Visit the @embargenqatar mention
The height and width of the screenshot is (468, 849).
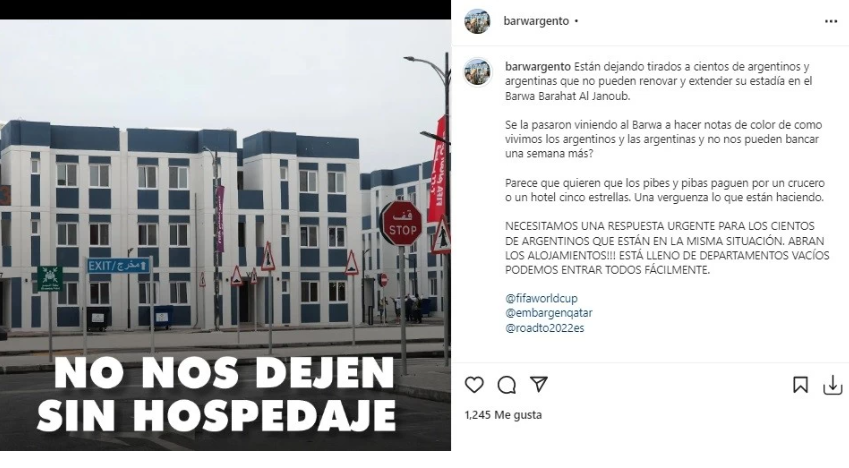pyautogui.click(x=548, y=313)
